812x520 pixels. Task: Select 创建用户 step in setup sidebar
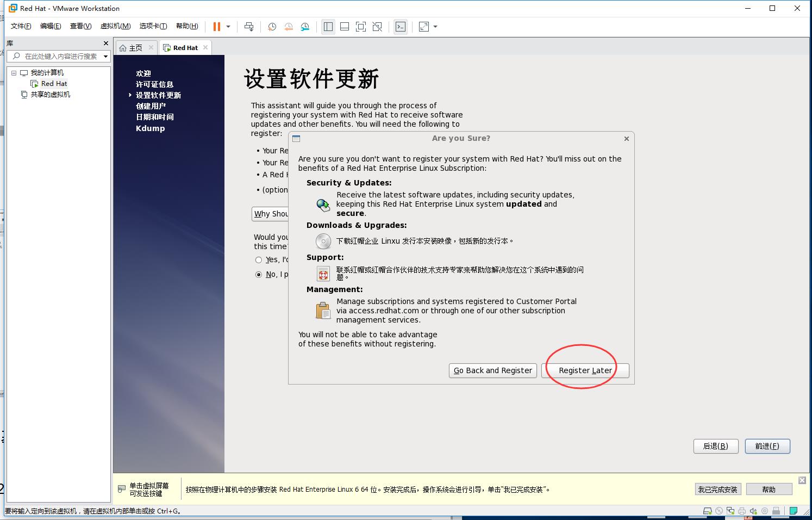click(x=151, y=106)
